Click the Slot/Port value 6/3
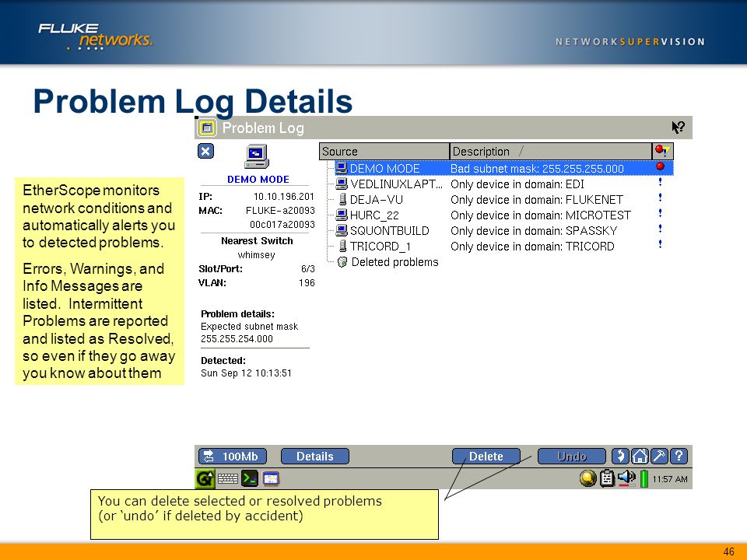 pyautogui.click(x=308, y=268)
